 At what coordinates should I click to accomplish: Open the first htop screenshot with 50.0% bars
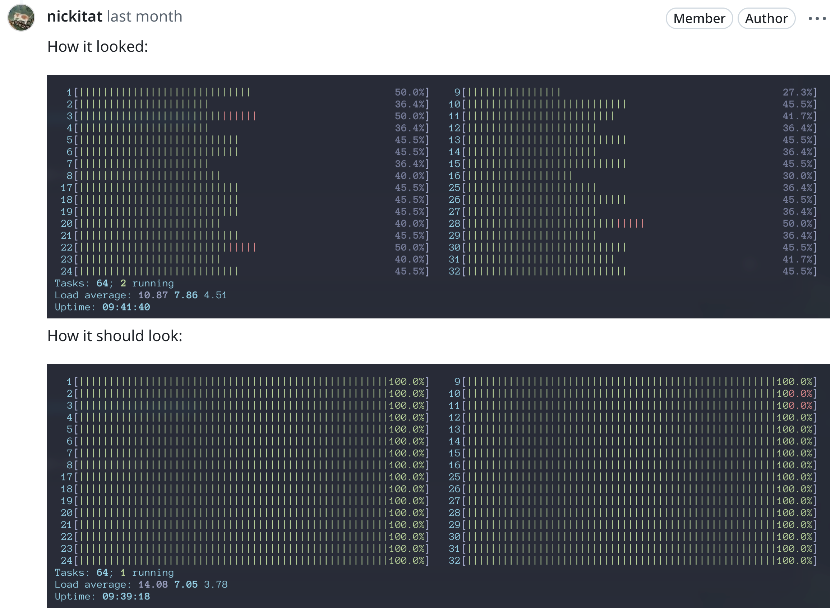point(438,197)
